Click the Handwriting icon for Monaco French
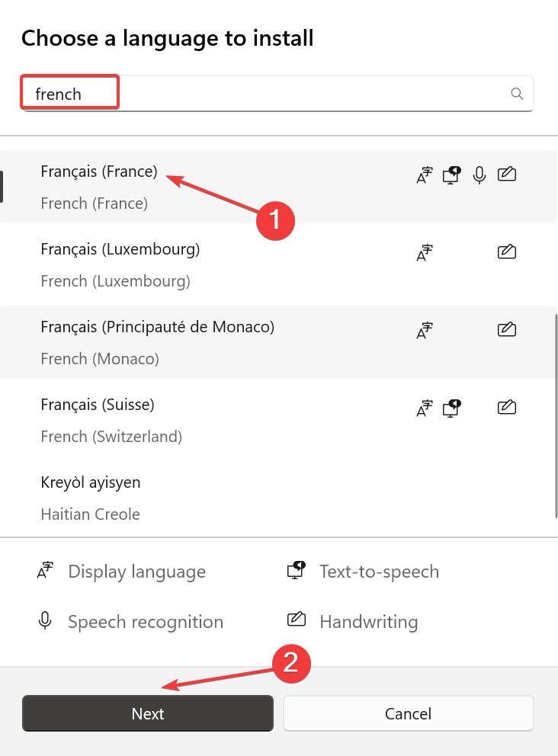Image resolution: width=558 pixels, height=756 pixels. [507, 329]
